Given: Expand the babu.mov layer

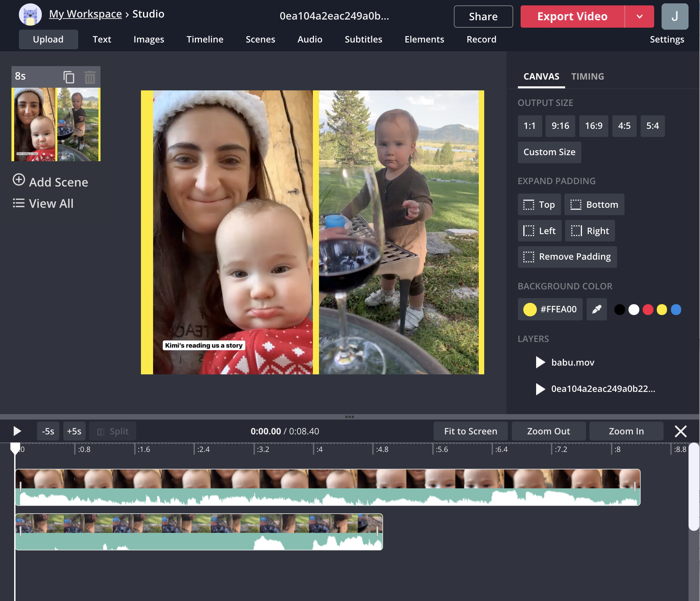Looking at the screenshot, I should click(540, 362).
